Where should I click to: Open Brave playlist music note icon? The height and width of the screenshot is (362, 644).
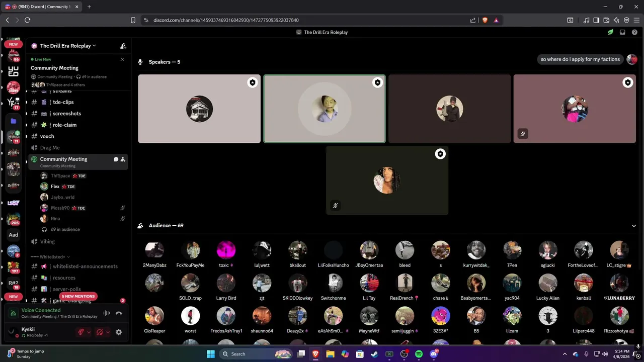587,20
